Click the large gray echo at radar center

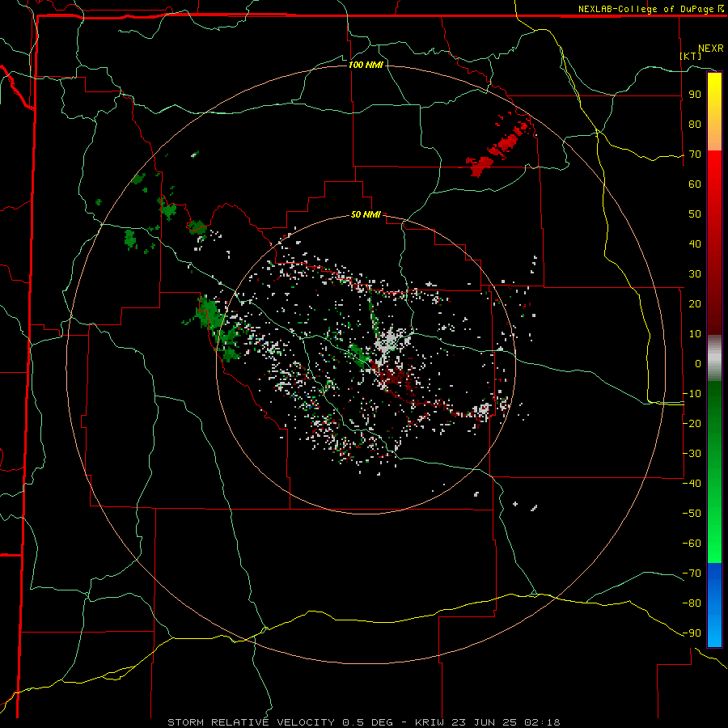(x=388, y=343)
